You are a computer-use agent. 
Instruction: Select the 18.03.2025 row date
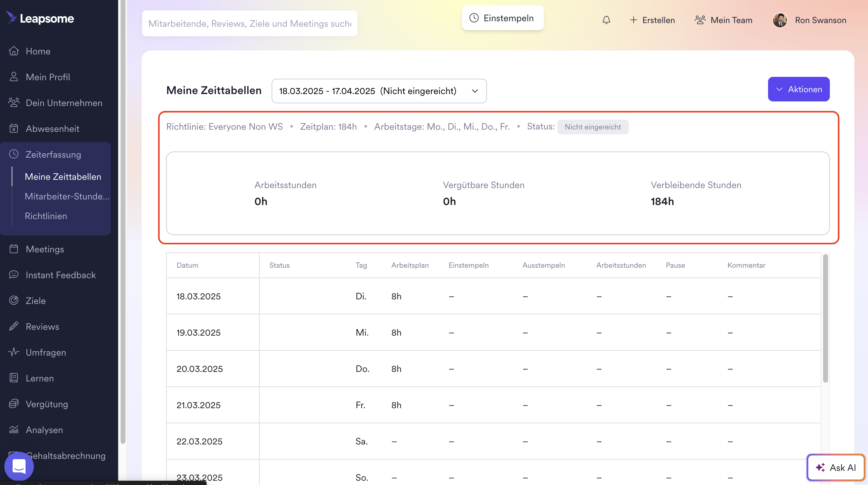click(198, 296)
